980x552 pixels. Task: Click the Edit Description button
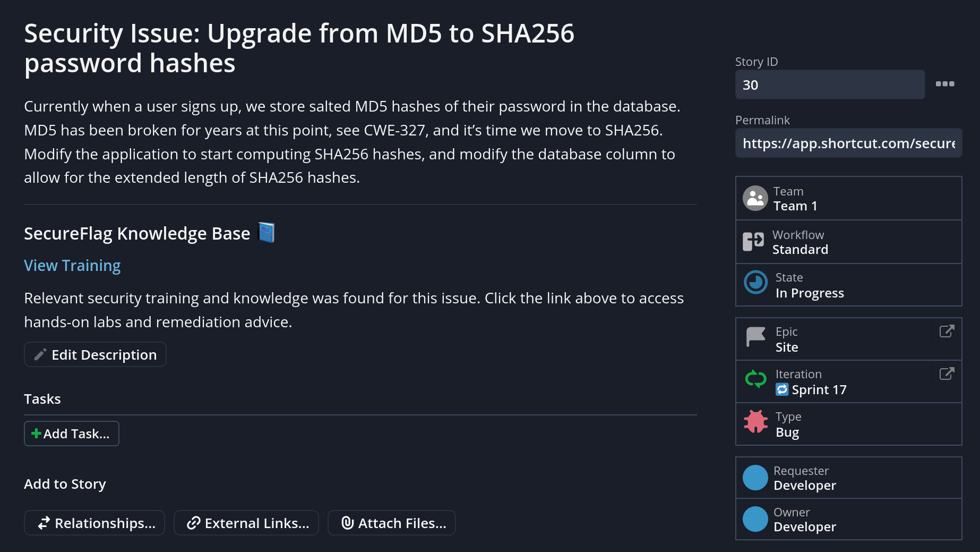coord(95,354)
